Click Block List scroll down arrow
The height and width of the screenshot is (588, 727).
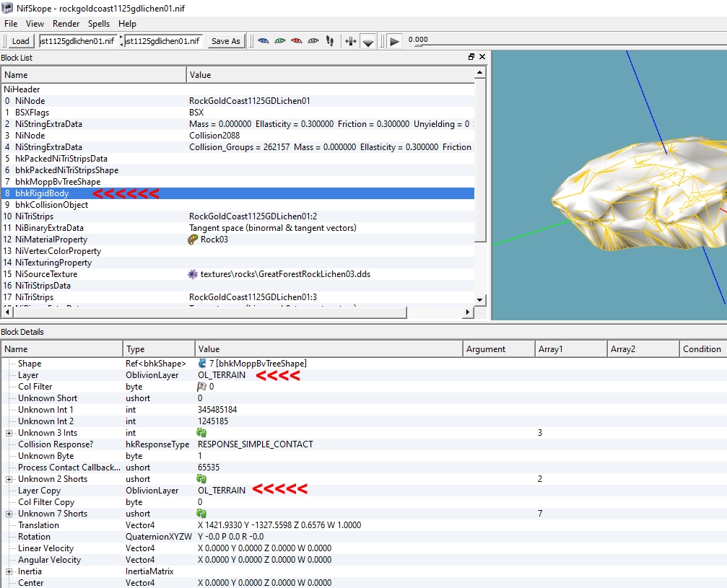480,300
